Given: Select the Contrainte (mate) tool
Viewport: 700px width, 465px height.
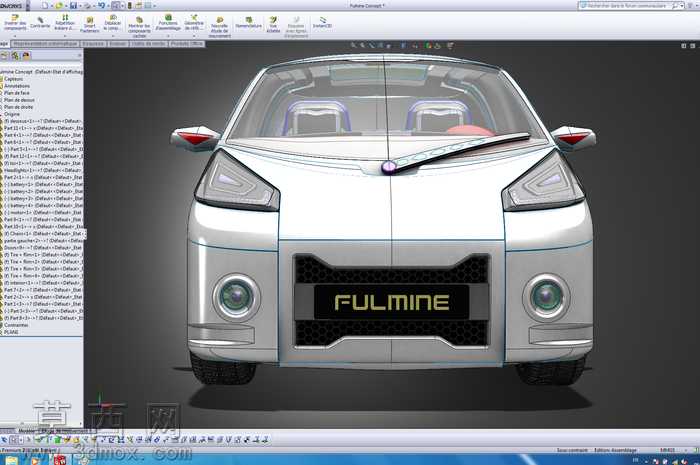Looking at the screenshot, I should coord(40,22).
